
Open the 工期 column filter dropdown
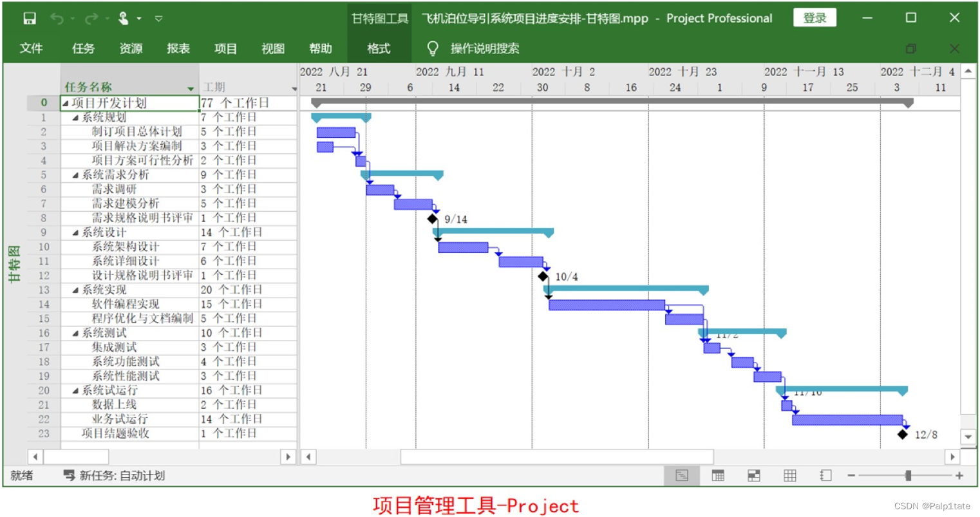click(x=294, y=89)
